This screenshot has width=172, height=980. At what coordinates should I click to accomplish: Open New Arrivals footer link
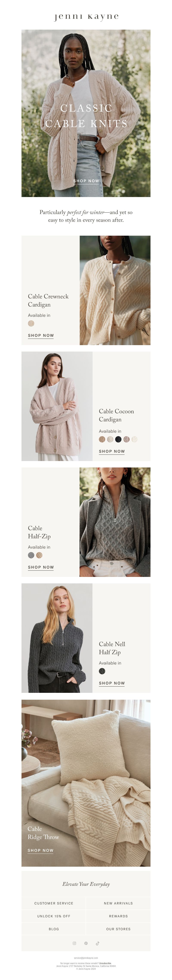pos(118,903)
